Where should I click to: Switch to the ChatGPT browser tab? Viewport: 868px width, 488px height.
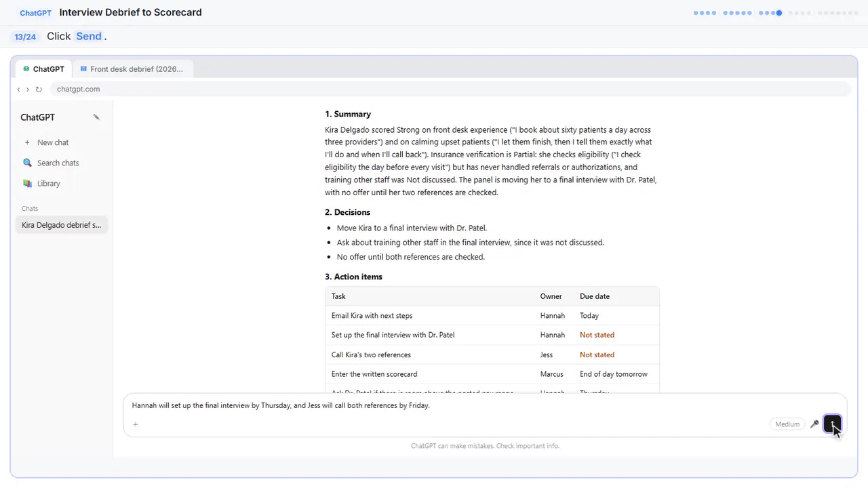[x=44, y=69]
